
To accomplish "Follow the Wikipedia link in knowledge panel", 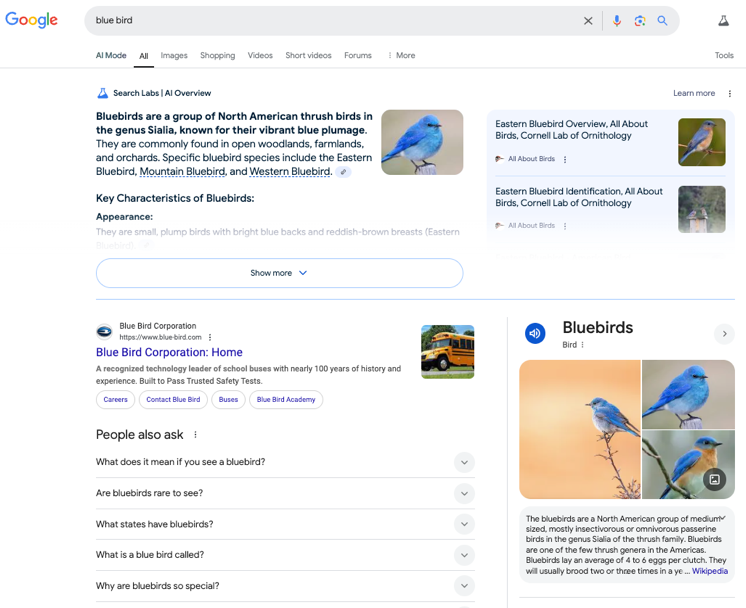I will pyautogui.click(x=710, y=571).
